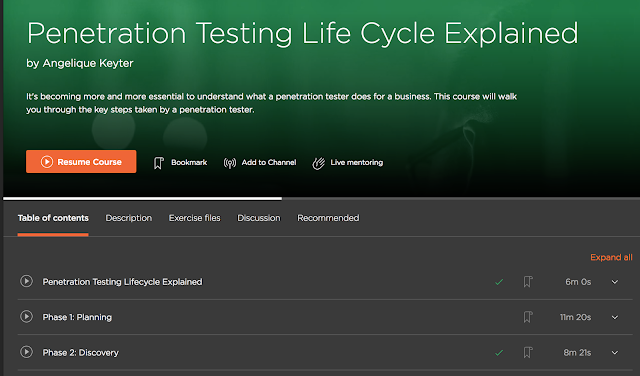The image size is (640, 376).
Task: Click the Bookmark flag icon in header
Action: [159, 163]
